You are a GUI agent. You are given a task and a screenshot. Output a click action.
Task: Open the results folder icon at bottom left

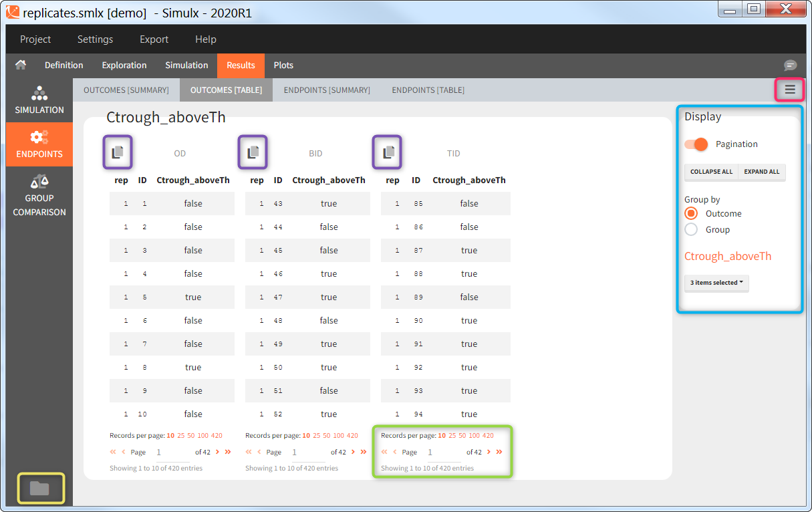[x=39, y=489]
